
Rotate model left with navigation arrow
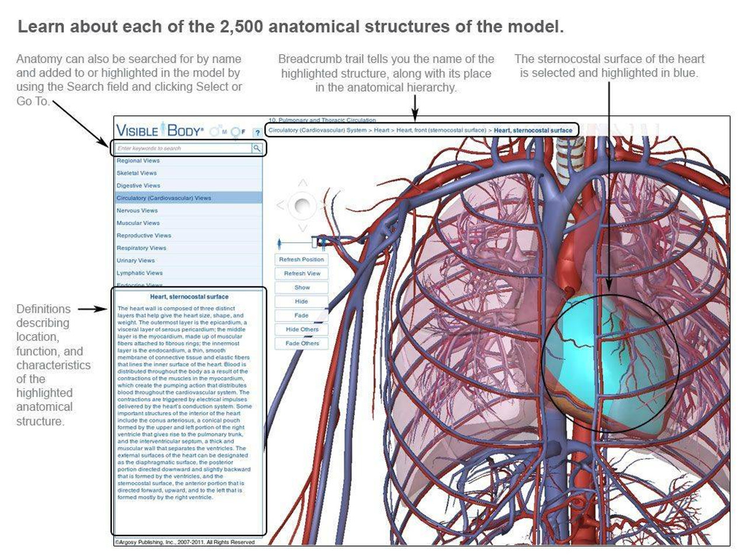280,205
